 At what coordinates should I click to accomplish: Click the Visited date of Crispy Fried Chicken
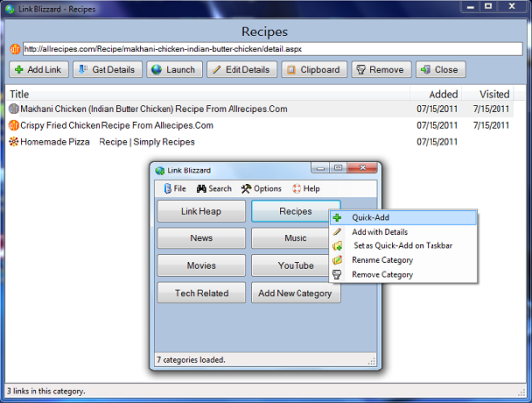[x=492, y=125]
